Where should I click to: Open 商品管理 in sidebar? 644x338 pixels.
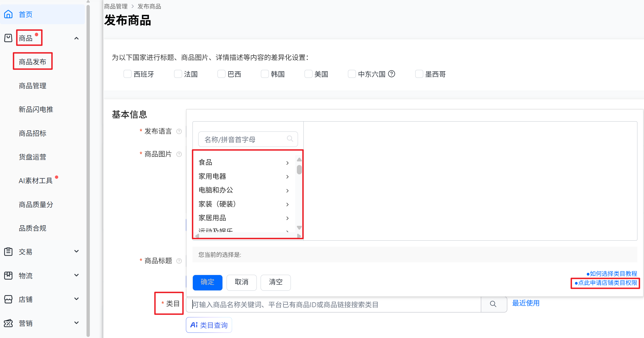[32, 86]
